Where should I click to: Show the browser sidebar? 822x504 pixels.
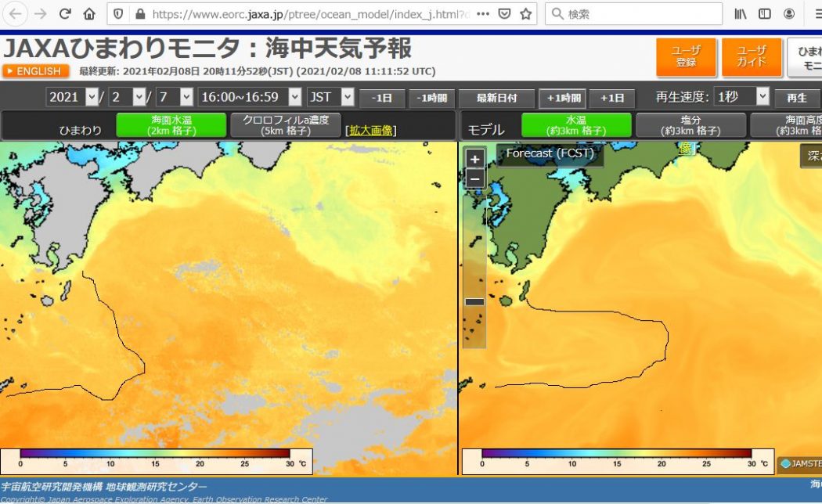click(x=765, y=14)
